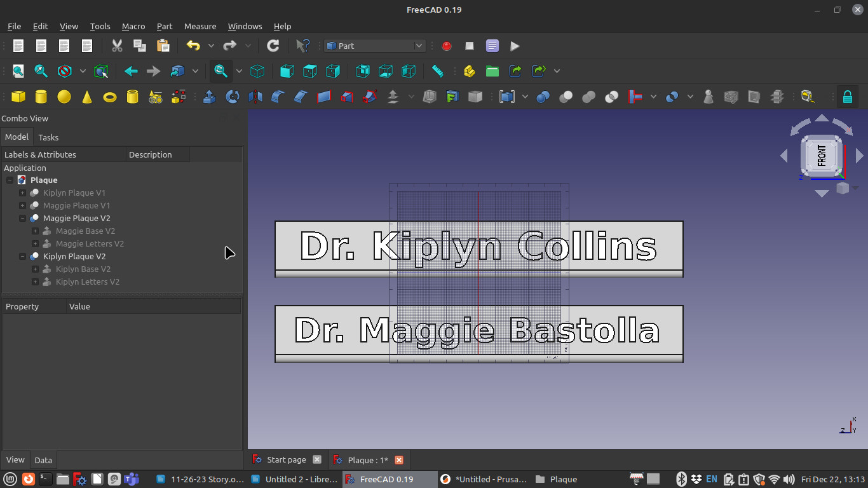Start macro recording with red circle
Screen dimensions: 868x488
pos(447,46)
